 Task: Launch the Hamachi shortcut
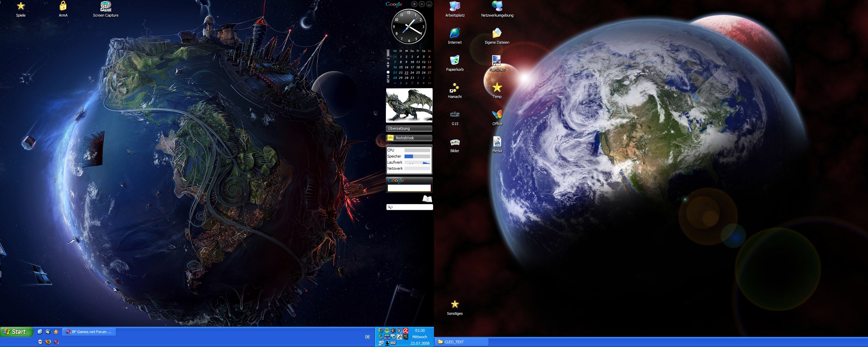(x=455, y=90)
